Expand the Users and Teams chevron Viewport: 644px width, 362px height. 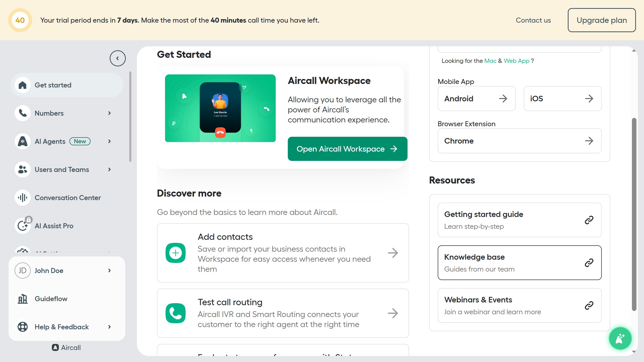point(109,169)
